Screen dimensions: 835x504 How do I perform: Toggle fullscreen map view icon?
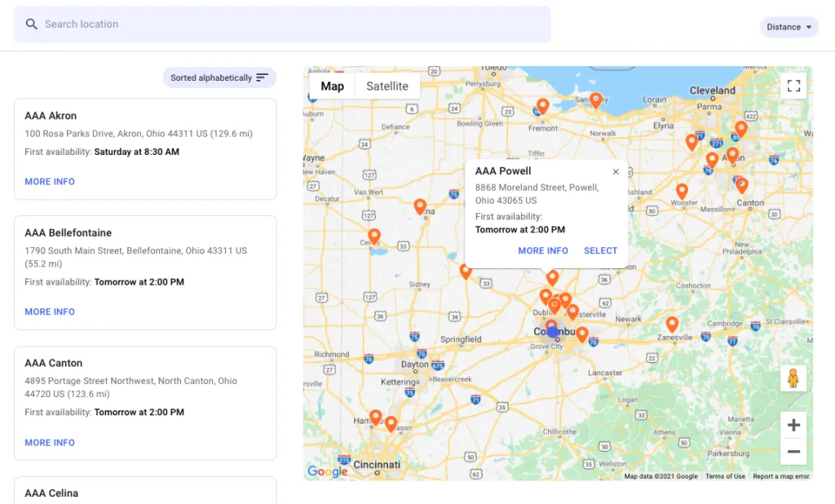pos(793,86)
